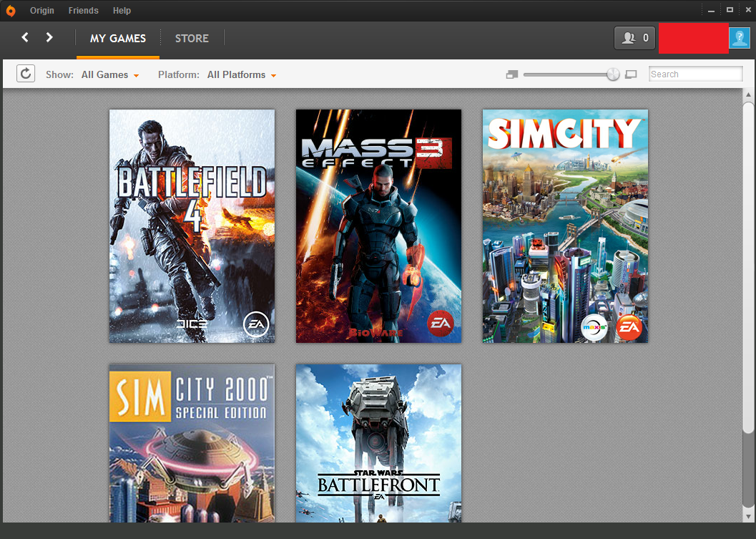Maximize the Origin window

click(x=730, y=10)
